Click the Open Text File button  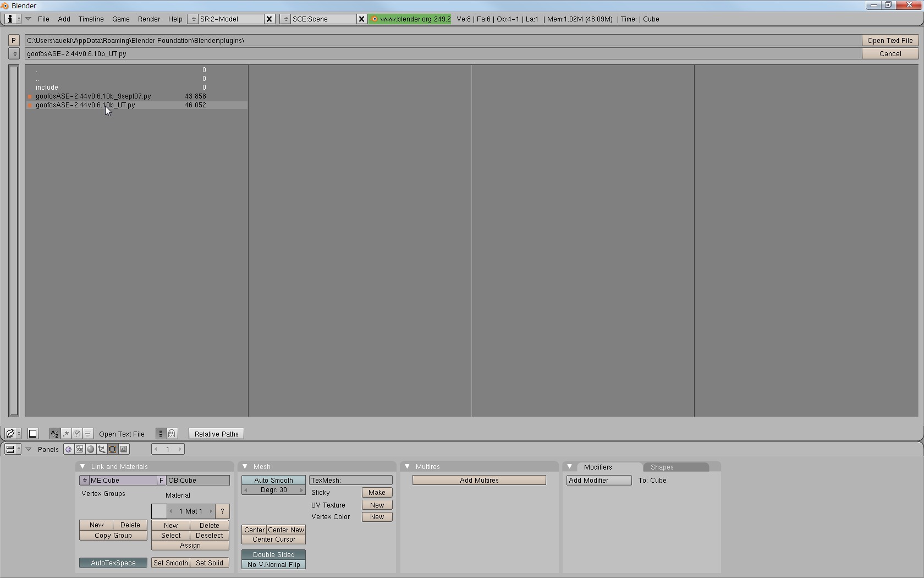(x=889, y=41)
